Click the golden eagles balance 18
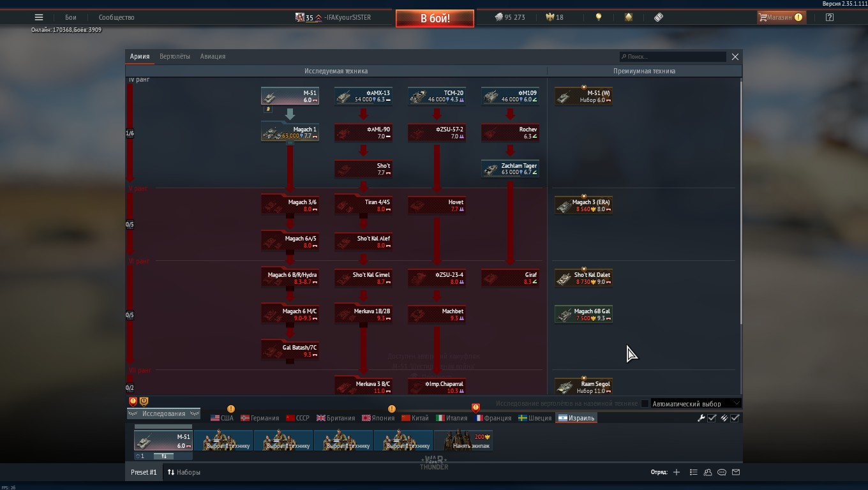 [554, 17]
